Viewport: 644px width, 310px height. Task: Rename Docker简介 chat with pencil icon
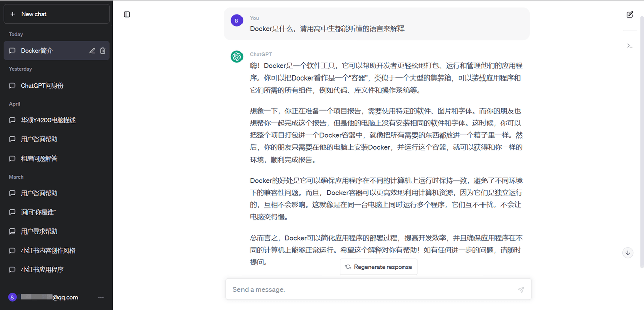92,51
